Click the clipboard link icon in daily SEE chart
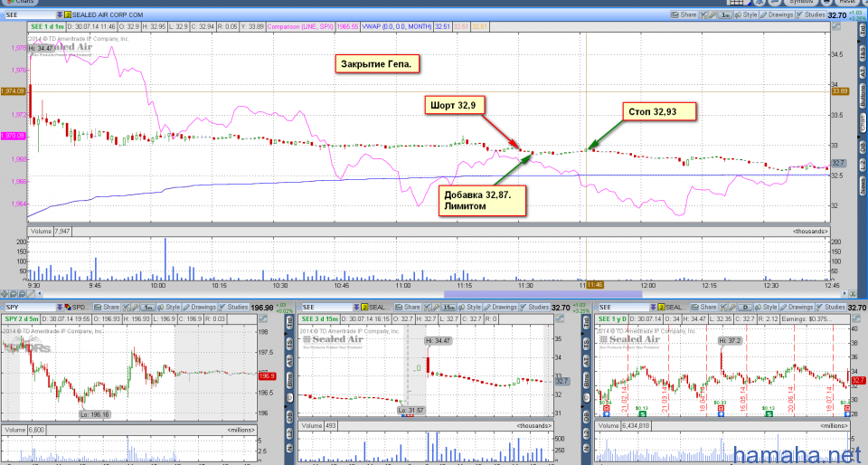 point(662,308)
